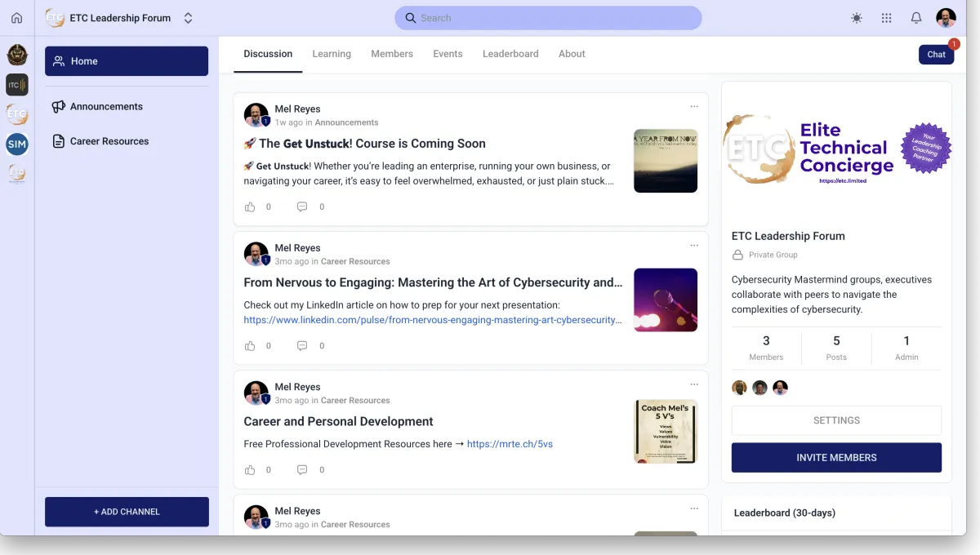Open the microphone thumbnail on the cybersecurity post
Viewport: 980px width, 555px height.
[666, 300]
